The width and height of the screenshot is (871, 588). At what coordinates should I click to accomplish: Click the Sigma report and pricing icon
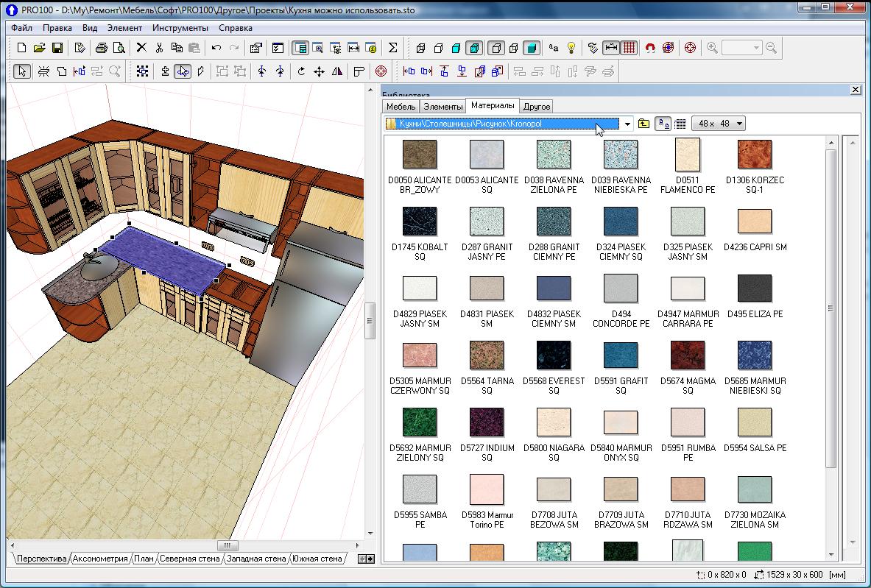tap(392, 48)
